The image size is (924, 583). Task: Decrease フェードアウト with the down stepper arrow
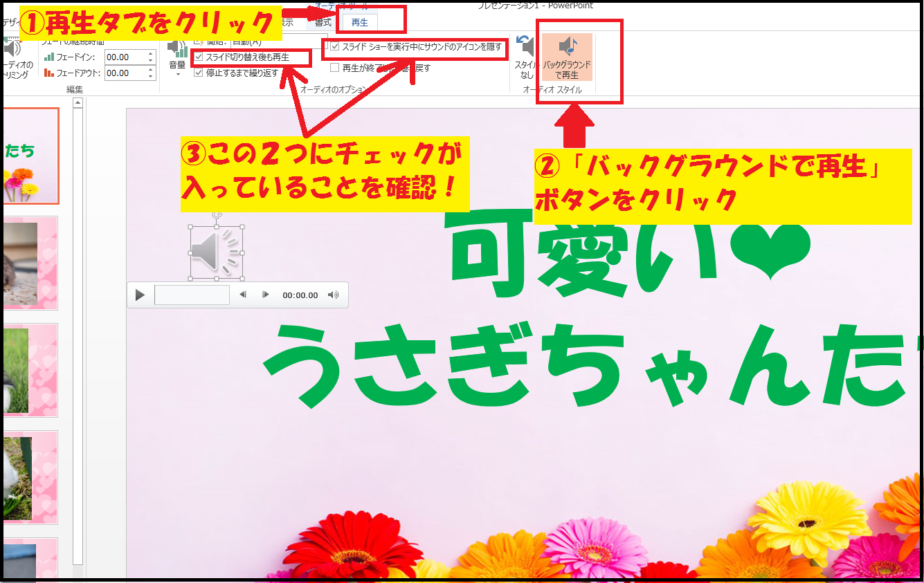pos(151,77)
